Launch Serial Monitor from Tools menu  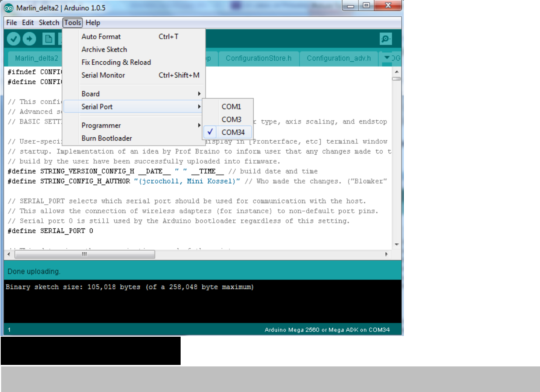coord(134,75)
